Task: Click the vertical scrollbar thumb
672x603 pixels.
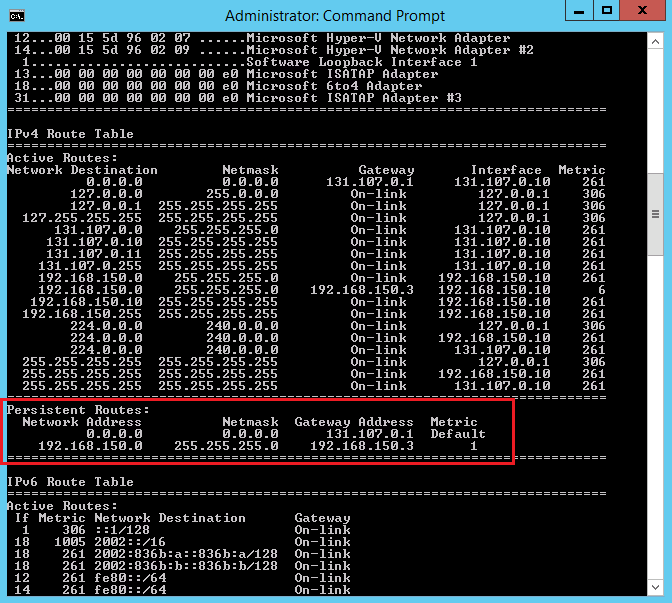Action: 655,214
